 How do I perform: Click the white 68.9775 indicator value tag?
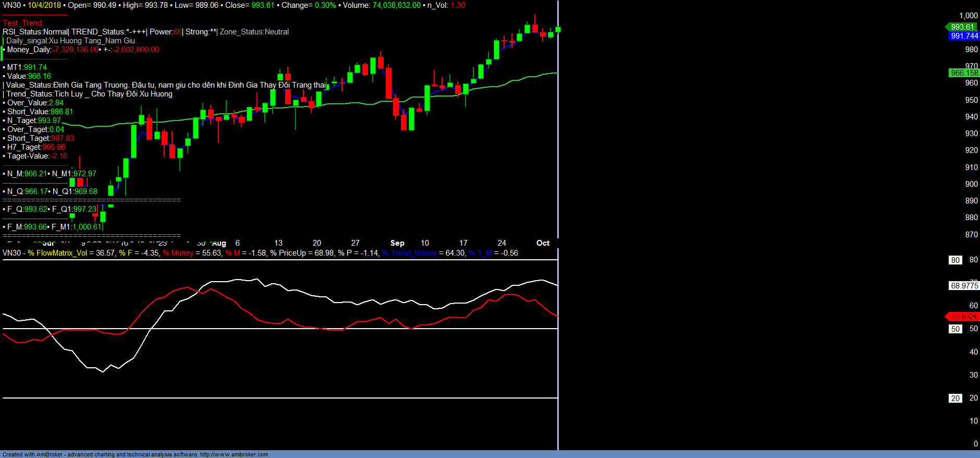coord(964,286)
